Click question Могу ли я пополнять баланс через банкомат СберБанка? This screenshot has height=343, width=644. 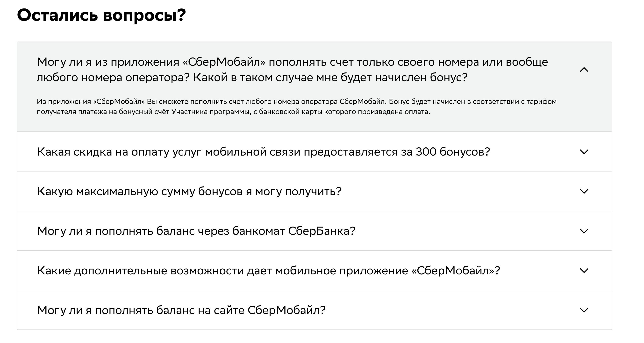(196, 231)
